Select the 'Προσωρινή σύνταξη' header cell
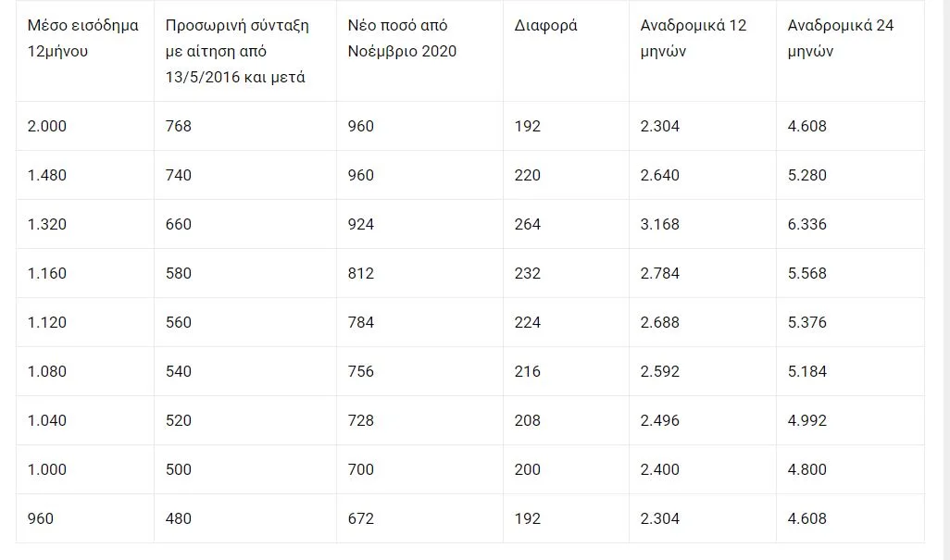This screenshot has width=950, height=560. pyautogui.click(x=237, y=51)
